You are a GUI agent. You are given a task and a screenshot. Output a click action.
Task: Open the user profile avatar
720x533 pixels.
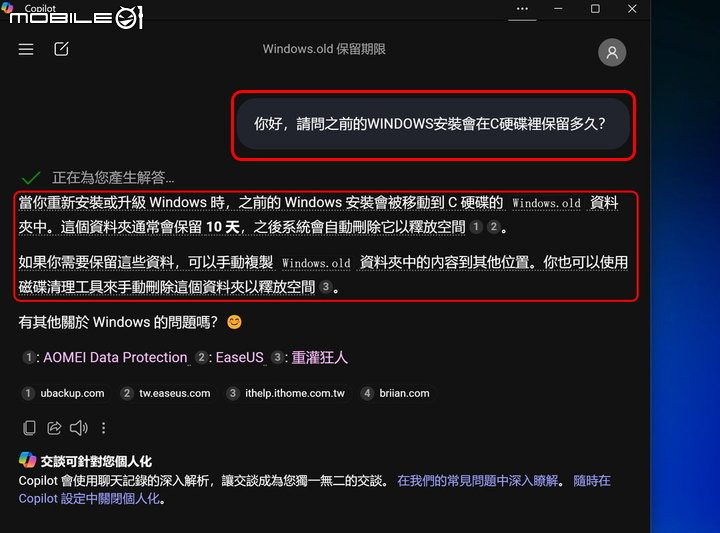(x=612, y=53)
